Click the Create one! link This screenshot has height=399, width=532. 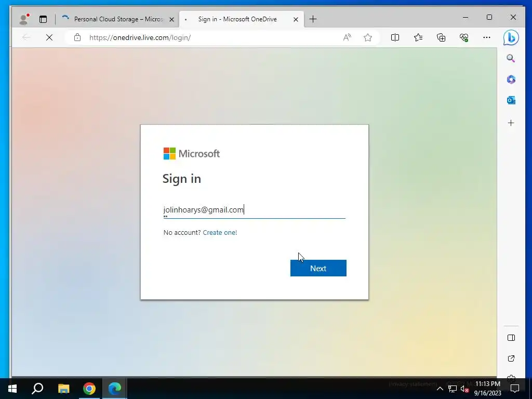220,232
